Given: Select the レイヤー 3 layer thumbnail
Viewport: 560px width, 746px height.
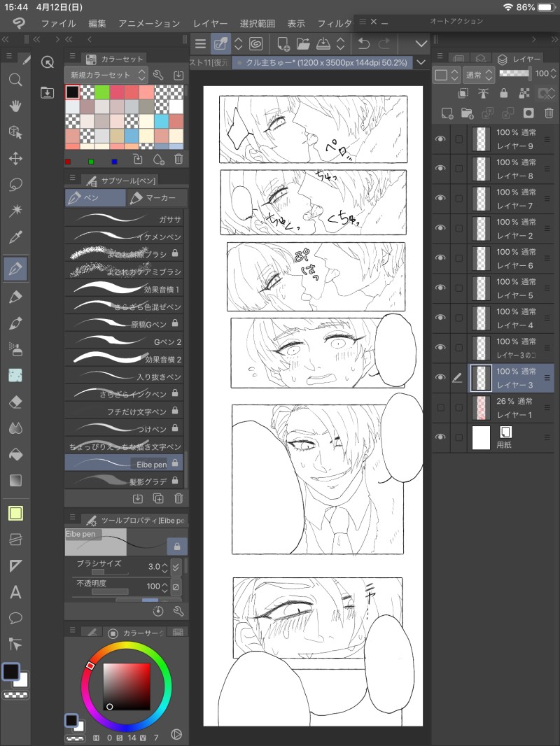Looking at the screenshot, I should (481, 378).
